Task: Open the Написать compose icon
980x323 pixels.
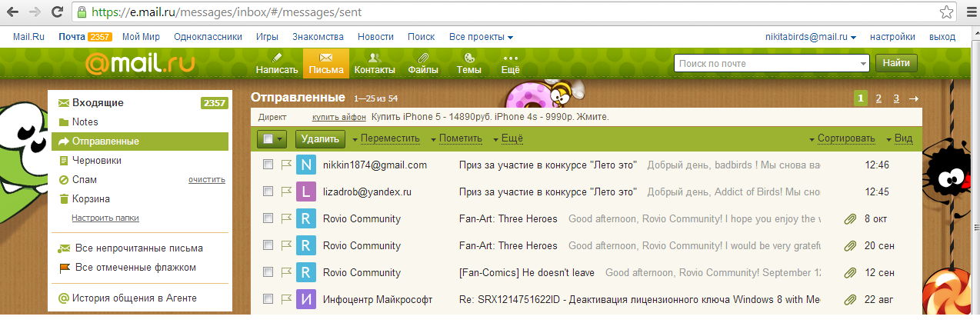Action: point(277,63)
